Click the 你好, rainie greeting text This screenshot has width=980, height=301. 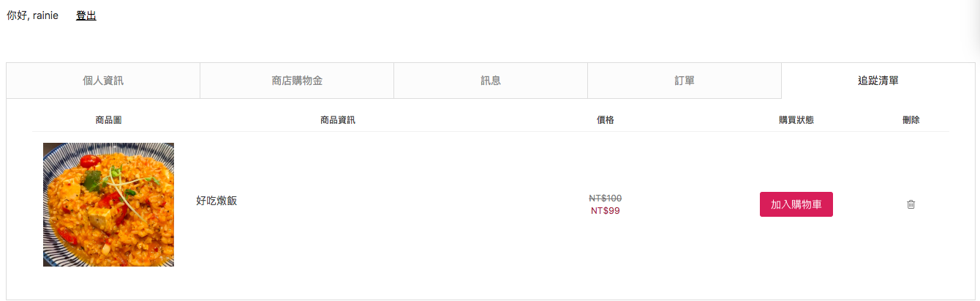(32, 15)
